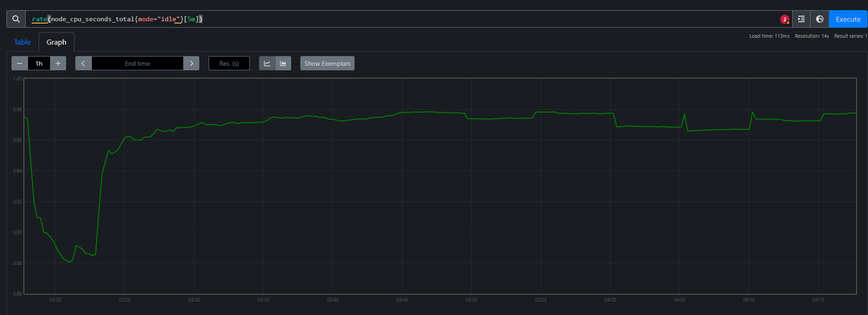Switch to the unstacked line chart mode

point(267,63)
